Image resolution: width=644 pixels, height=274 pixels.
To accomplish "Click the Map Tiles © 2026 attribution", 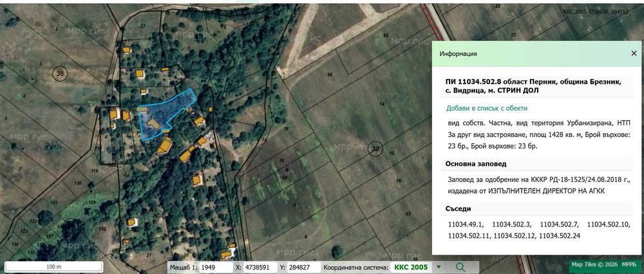I will pyautogui.click(x=596, y=264).
